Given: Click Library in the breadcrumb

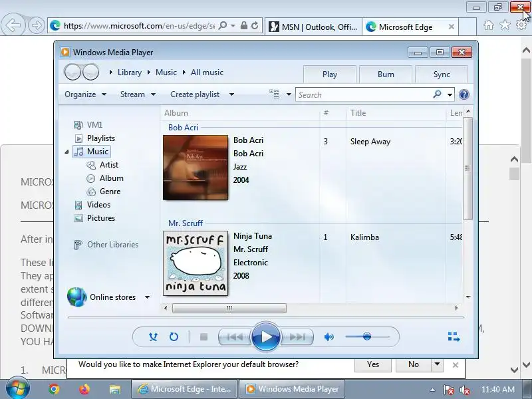Looking at the screenshot, I should tap(130, 72).
